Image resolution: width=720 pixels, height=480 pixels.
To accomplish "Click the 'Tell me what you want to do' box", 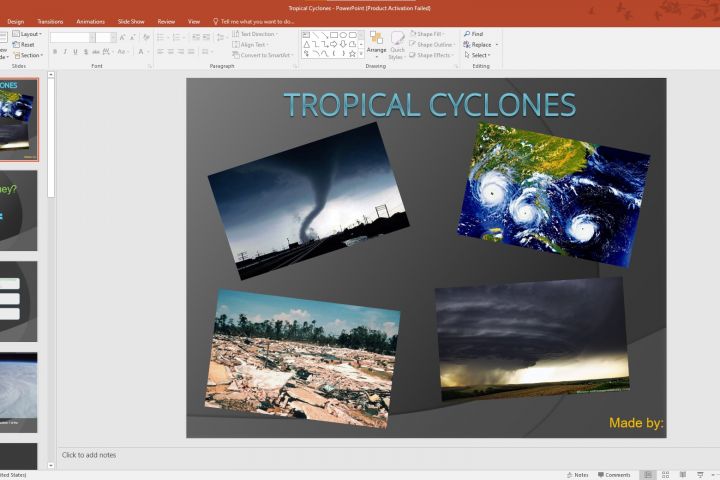I will [x=256, y=21].
